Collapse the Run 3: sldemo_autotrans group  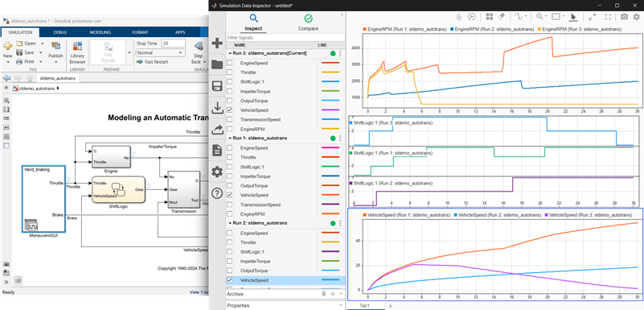(230, 53)
